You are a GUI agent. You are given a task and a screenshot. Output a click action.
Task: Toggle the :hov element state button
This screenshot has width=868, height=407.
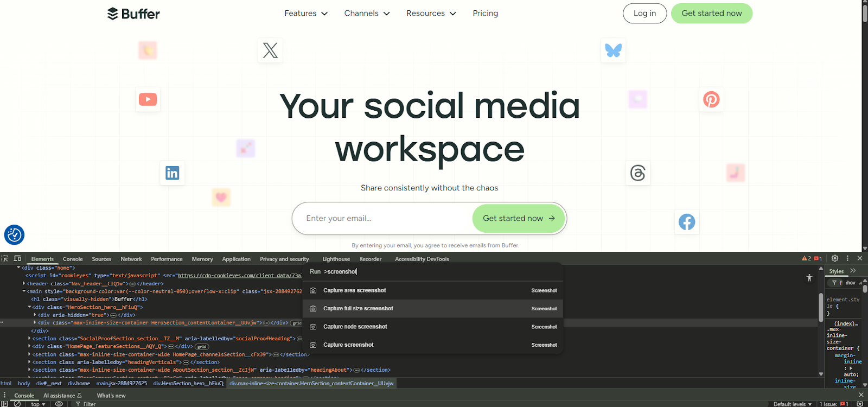(850, 283)
